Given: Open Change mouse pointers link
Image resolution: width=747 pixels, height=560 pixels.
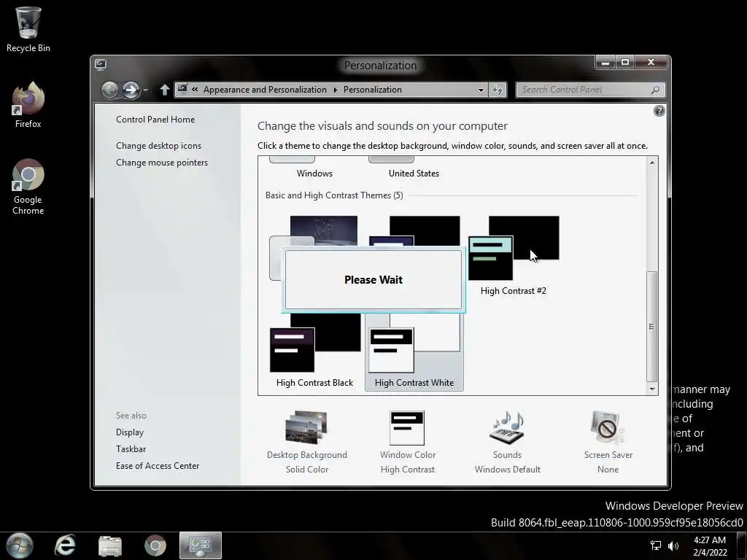Looking at the screenshot, I should (x=162, y=163).
